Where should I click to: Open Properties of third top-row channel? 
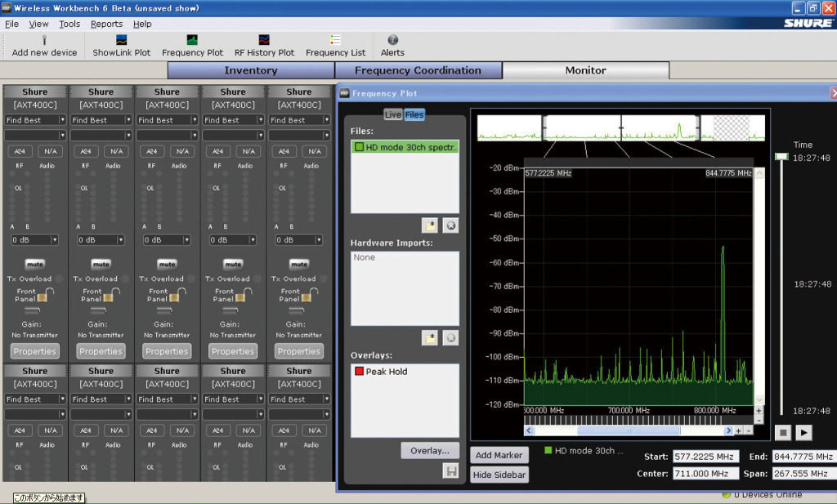tap(167, 351)
